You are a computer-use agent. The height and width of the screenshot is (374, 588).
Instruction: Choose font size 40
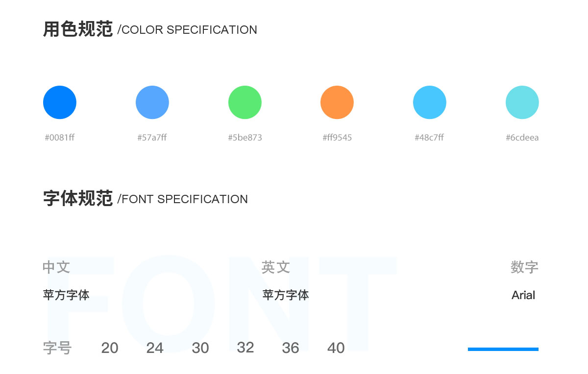(x=336, y=348)
